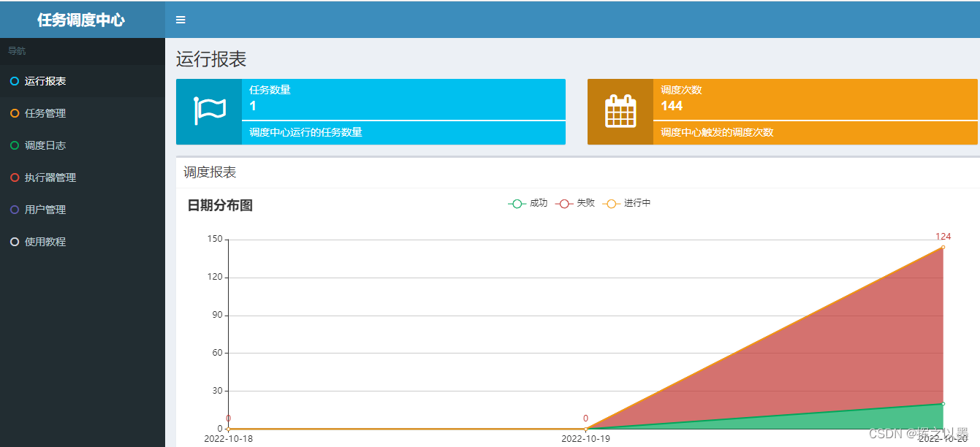Click the purple circle icon beside 用户管理
Image resolution: width=980 pixels, height=447 pixels.
point(15,210)
